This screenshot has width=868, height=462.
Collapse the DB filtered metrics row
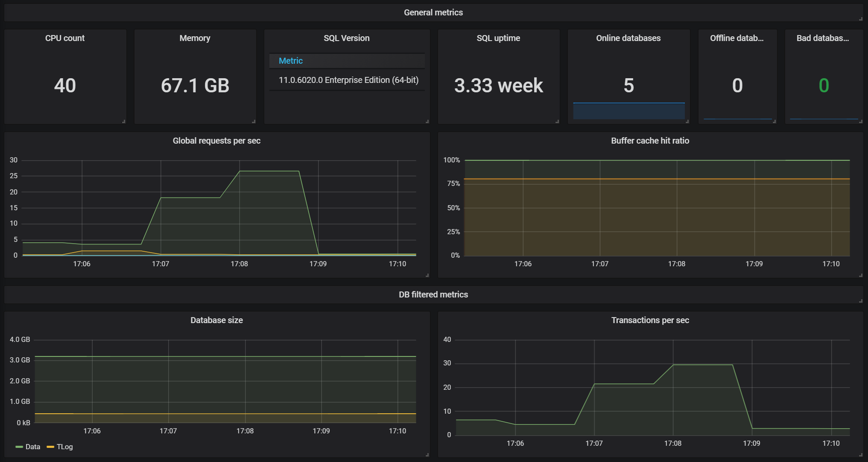coord(433,294)
